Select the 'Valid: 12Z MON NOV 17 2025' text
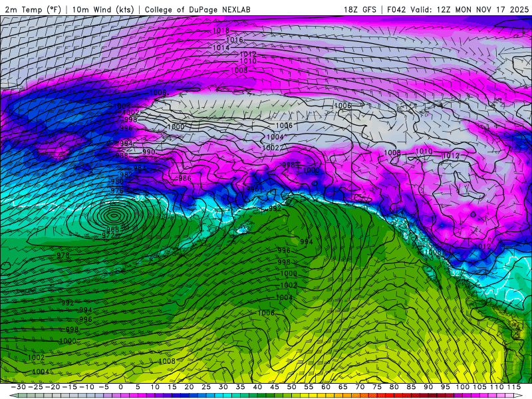The width and height of the screenshot is (532, 399). (469, 9)
